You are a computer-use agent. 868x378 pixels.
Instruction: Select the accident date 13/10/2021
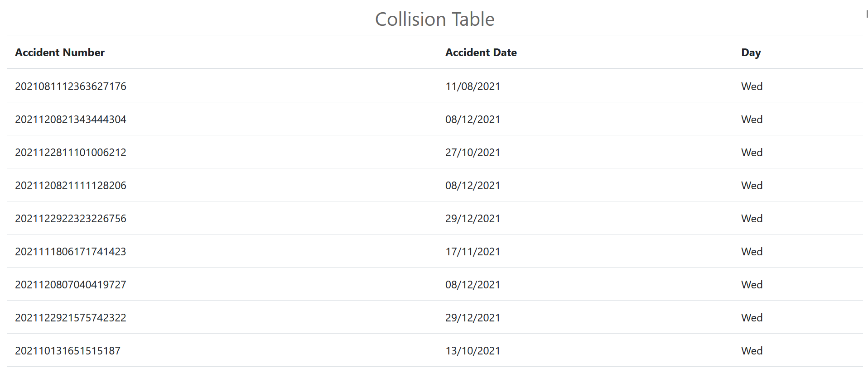(x=473, y=351)
